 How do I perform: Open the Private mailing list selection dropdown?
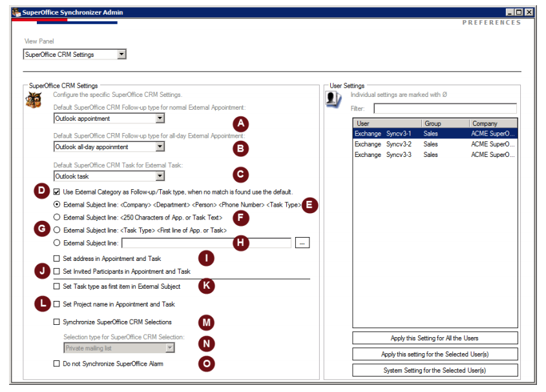(119, 348)
